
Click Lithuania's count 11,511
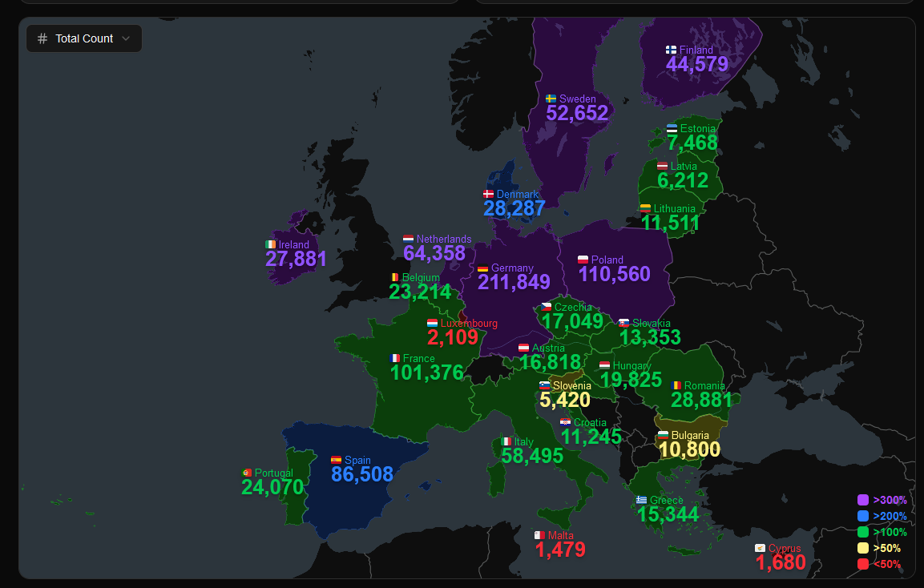pos(670,223)
